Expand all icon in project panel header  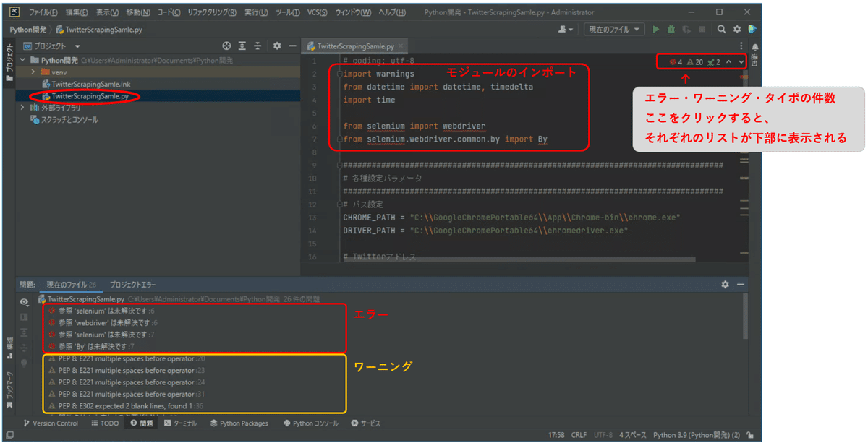[242, 46]
